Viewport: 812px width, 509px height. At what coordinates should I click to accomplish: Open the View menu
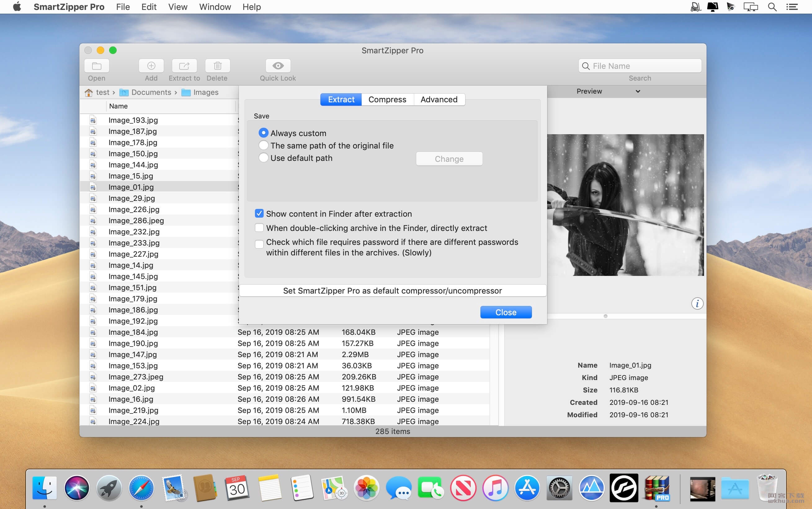click(x=178, y=7)
